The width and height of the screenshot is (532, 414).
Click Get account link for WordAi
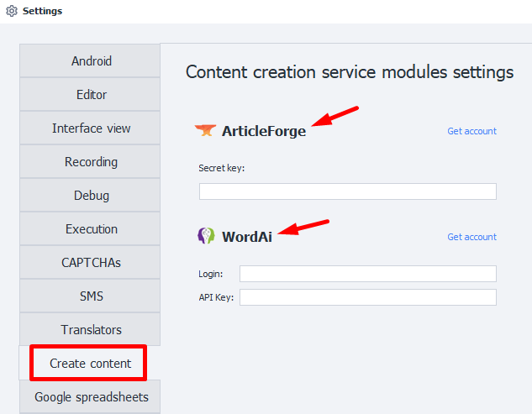[x=471, y=237]
